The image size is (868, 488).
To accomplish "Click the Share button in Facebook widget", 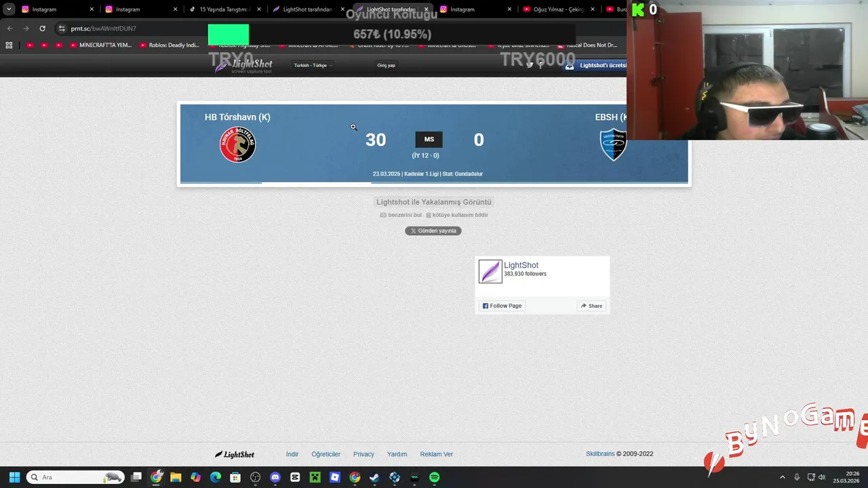I will coord(591,306).
